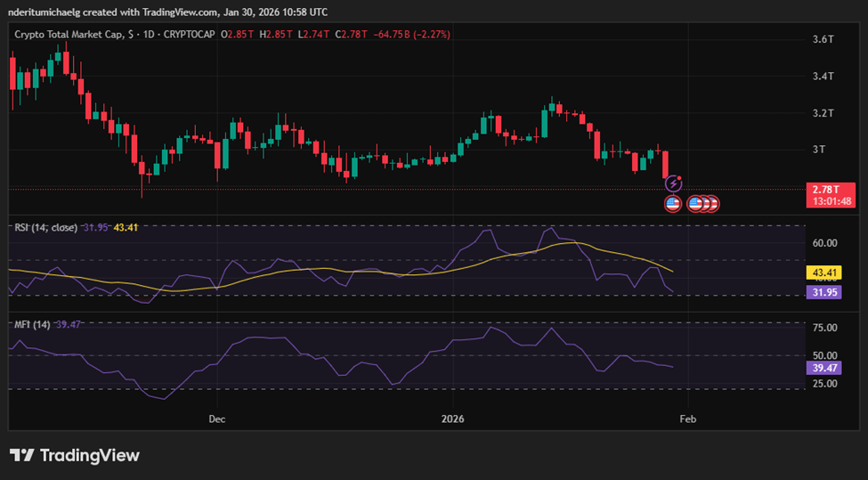Screen dimensions: 868x480
Task: Open the front stacked US flag economic event
Action: 695,204
